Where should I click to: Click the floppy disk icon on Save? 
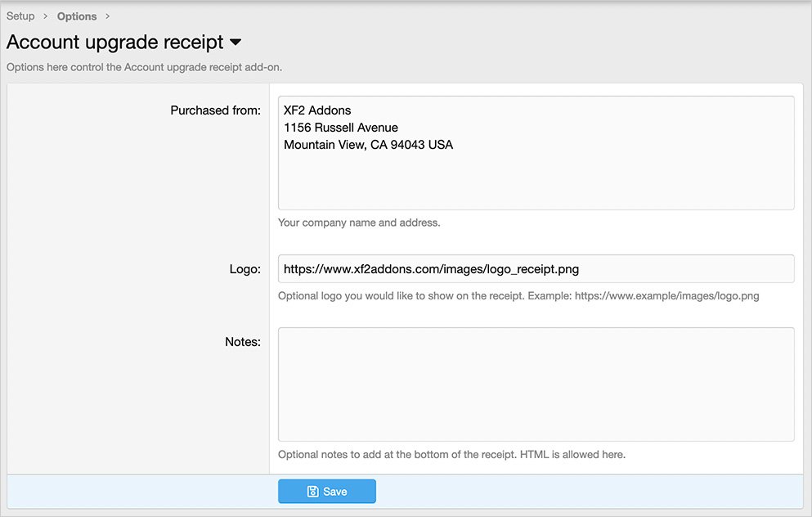coord(312,492)
